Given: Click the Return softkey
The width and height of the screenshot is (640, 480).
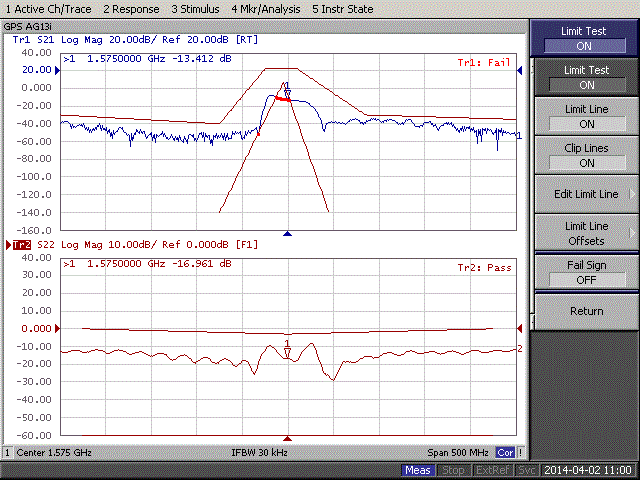Looking at the screenshot, I should (x=586, y=311).
